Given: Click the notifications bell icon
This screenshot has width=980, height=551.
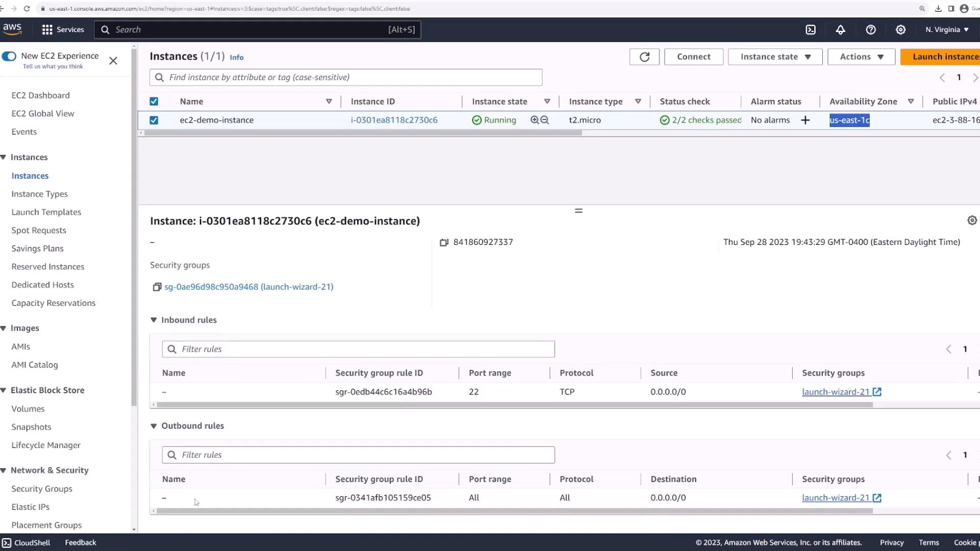Looking at the screenshot, I should (840, 30).
